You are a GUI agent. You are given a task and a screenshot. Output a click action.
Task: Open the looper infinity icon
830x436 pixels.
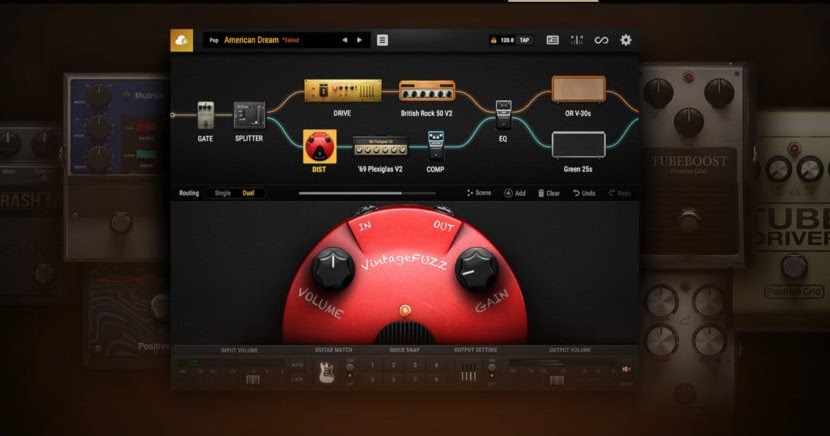click(x=601, y=40)
